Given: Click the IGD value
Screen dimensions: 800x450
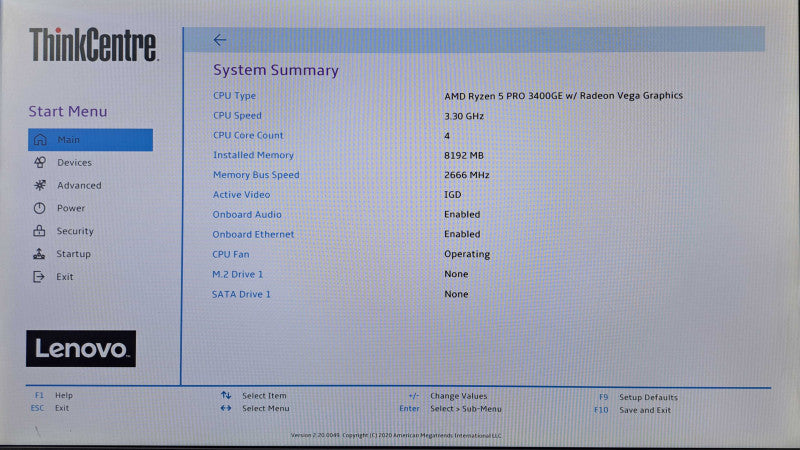Looking at the screenshot, I should [x=453, y=194].
